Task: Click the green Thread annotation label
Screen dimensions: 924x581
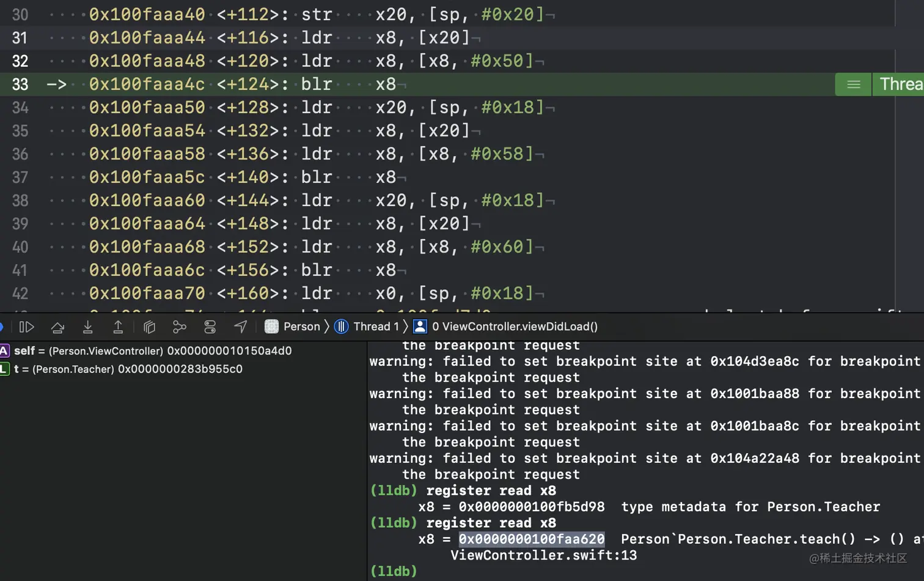Action: 900,84
